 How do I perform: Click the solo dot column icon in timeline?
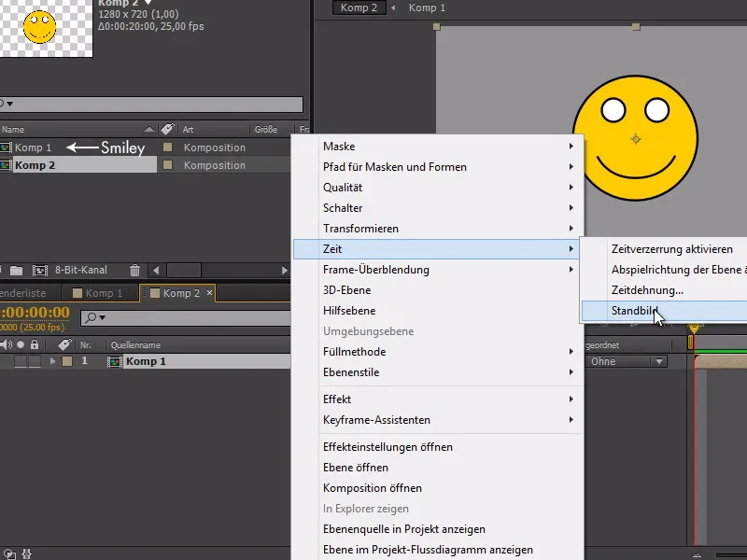[x=21, y=344]
